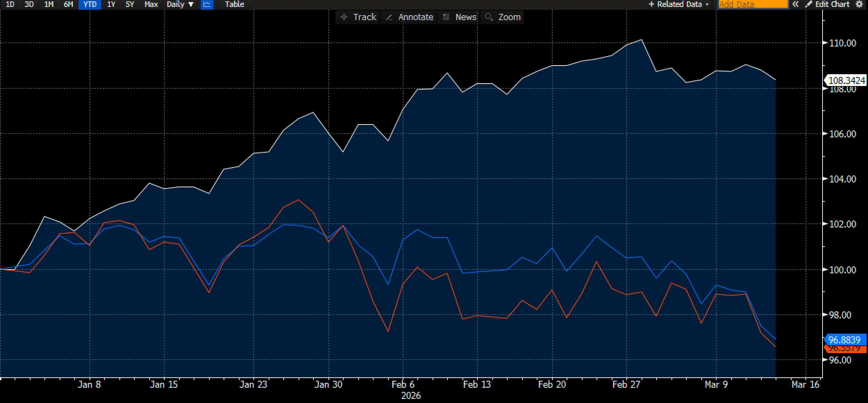
Task: Open chart settings gear icon
Action: [859, 4]
